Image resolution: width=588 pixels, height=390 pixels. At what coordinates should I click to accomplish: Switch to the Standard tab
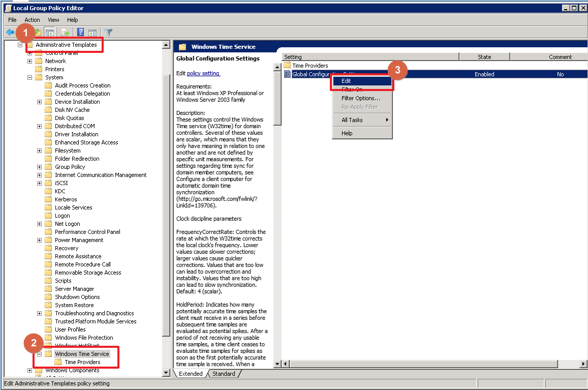(224, 374)
